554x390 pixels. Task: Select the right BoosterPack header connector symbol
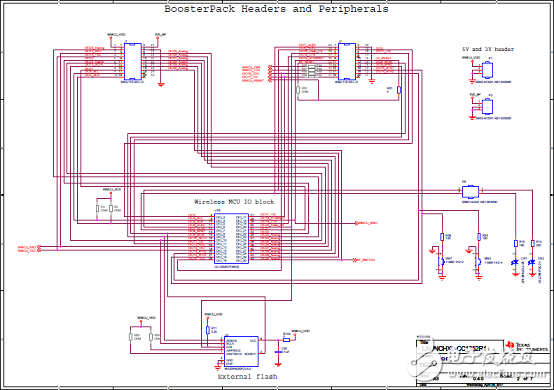[347, 62]
